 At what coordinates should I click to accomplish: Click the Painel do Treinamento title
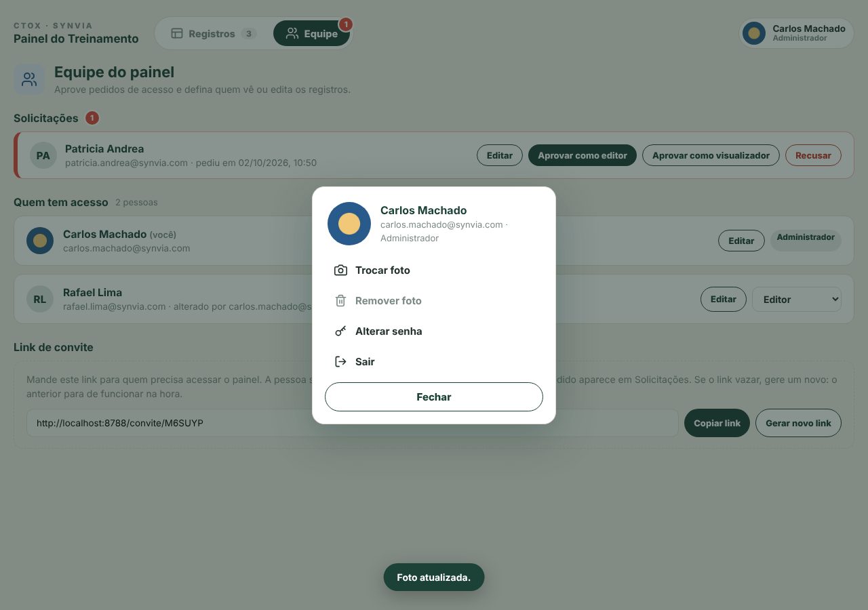coord(76,39)
